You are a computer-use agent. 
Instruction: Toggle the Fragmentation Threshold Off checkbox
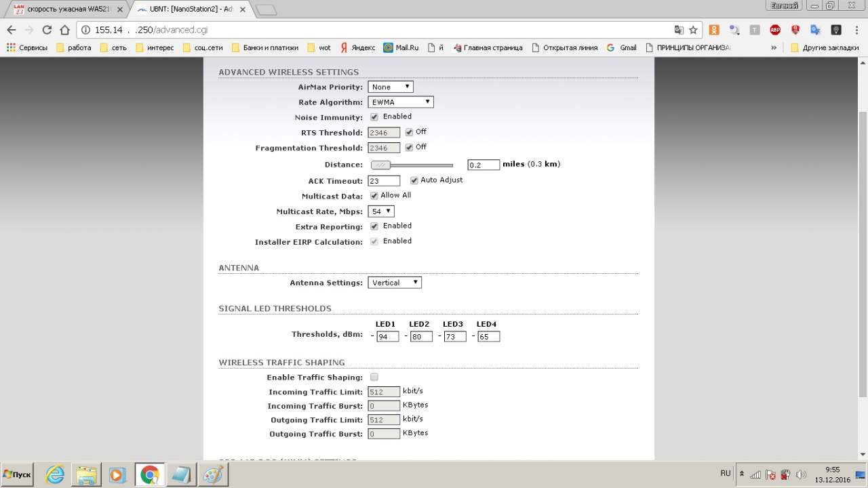tap(409, 147)
